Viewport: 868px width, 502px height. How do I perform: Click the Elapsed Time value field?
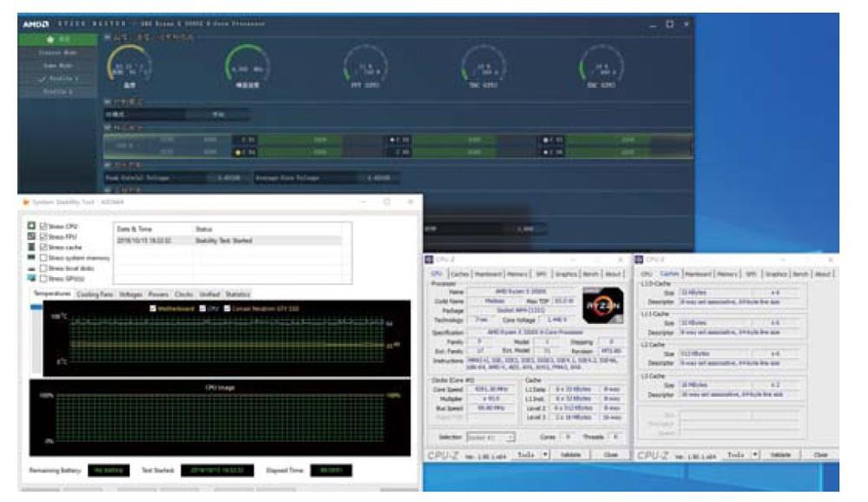[x=331, y=471]
